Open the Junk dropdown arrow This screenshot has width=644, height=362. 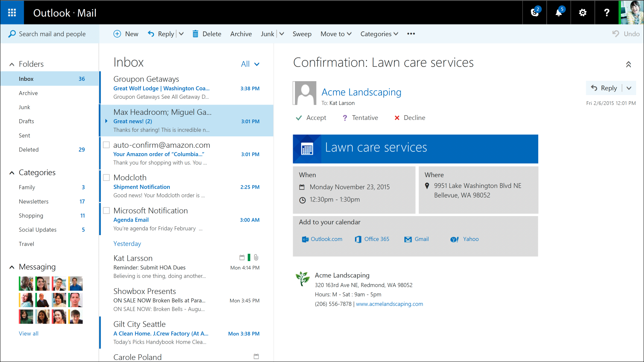282,34
